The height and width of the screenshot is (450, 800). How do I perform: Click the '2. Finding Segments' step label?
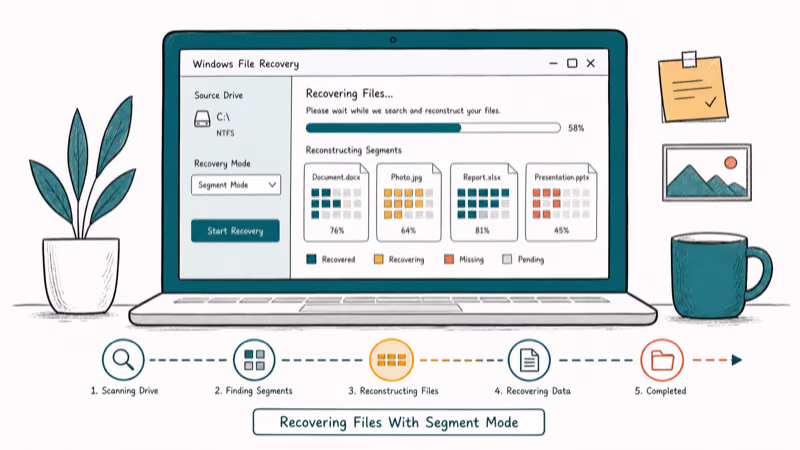click(x=254, y=391)
